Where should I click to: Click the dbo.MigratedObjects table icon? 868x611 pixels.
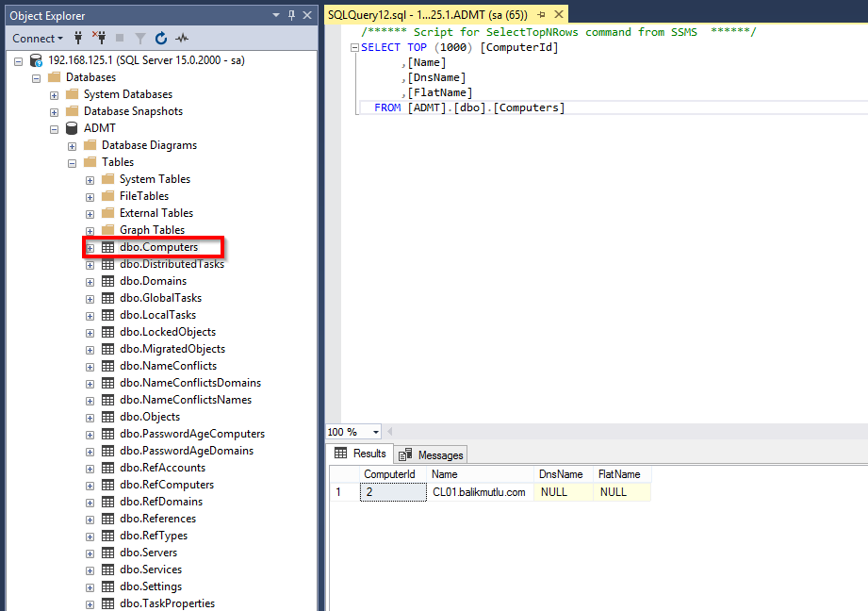(x=108, y=350)
